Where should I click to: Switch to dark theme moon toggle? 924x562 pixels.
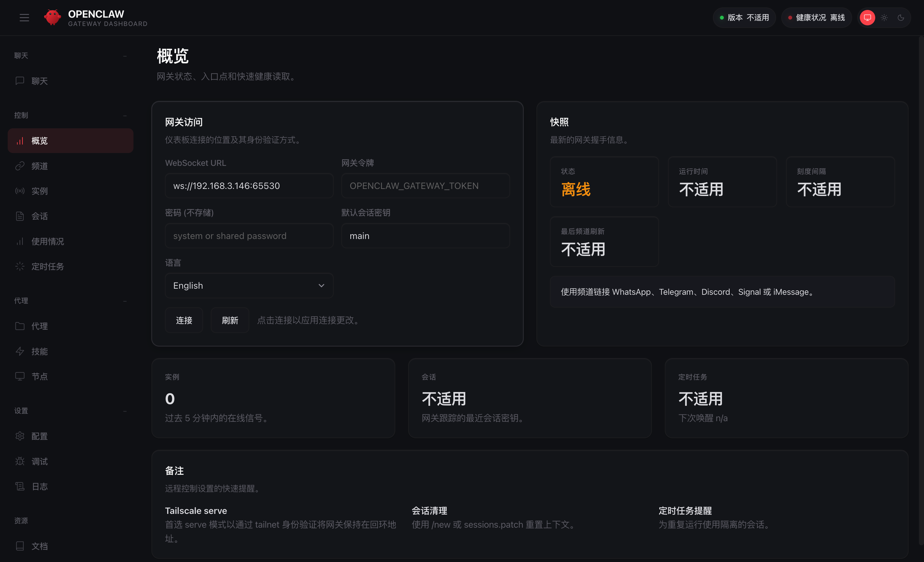(901, 18)
